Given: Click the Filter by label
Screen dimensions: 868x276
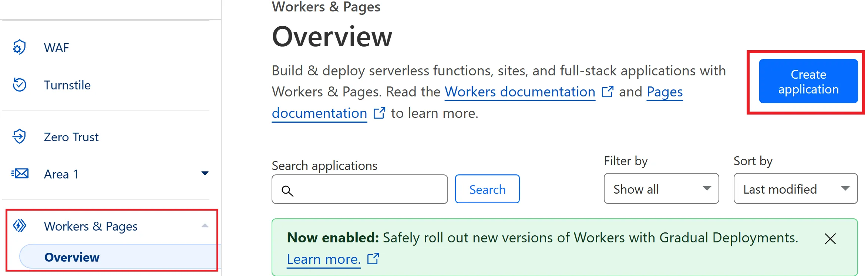Looking at the screenshot, I should point(626,161).
